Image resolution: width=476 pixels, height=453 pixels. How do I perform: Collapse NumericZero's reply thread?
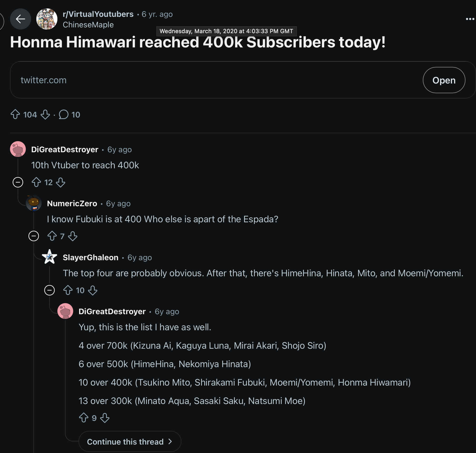pos(34,236)
